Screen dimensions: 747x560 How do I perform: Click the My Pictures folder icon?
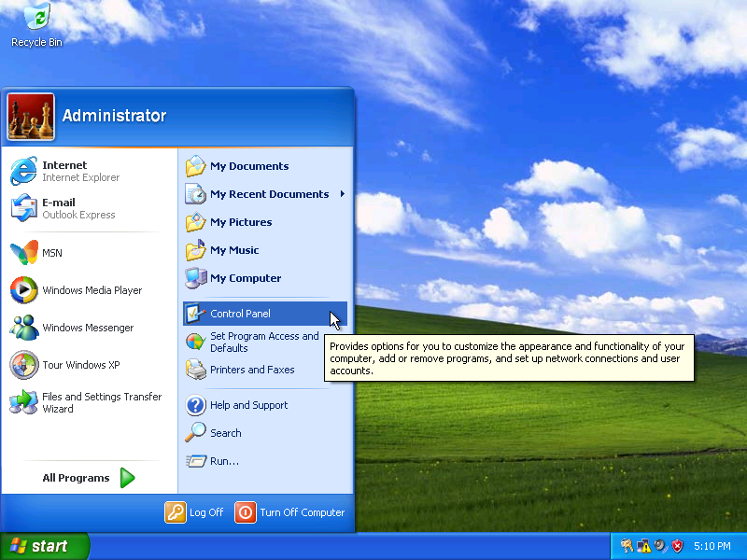click(196, 222)
